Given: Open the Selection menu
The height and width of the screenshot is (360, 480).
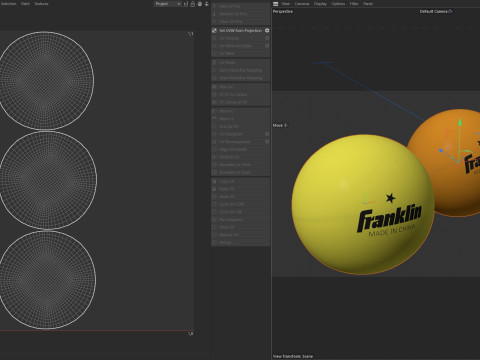Looking at the screenshot, I should (x=8, y=4).
